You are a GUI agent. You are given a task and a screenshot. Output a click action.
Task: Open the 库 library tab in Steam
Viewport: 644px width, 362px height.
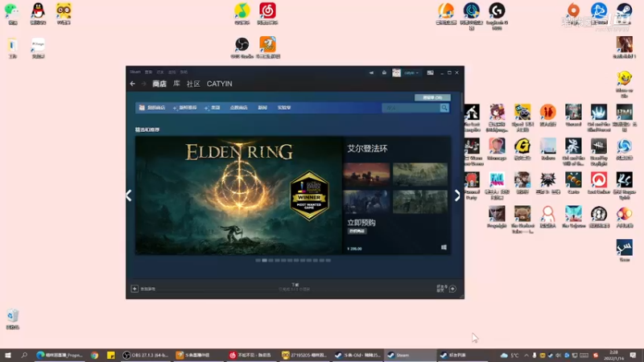(x=176, y=84)
